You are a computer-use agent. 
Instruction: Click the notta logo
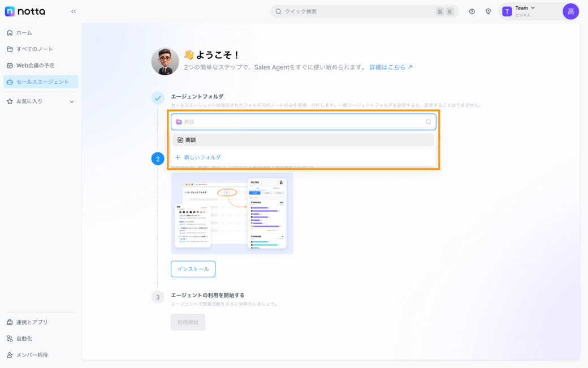coord(25,11)
